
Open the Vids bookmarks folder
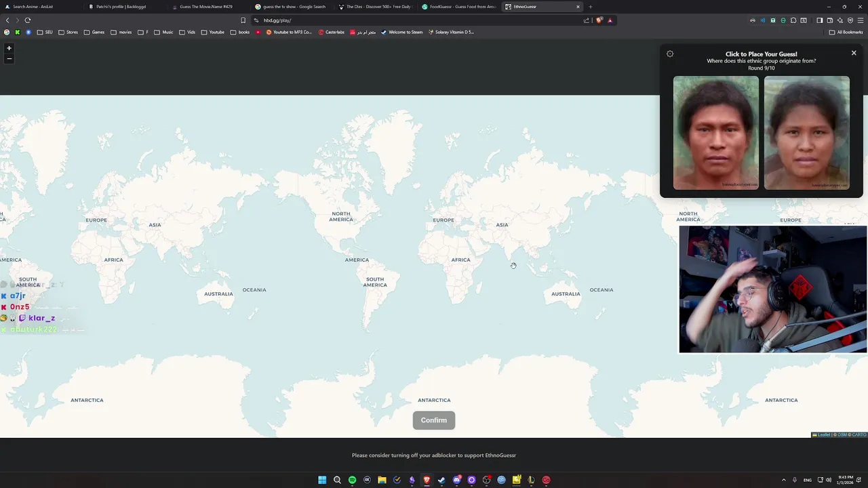[x=187, y=32]
